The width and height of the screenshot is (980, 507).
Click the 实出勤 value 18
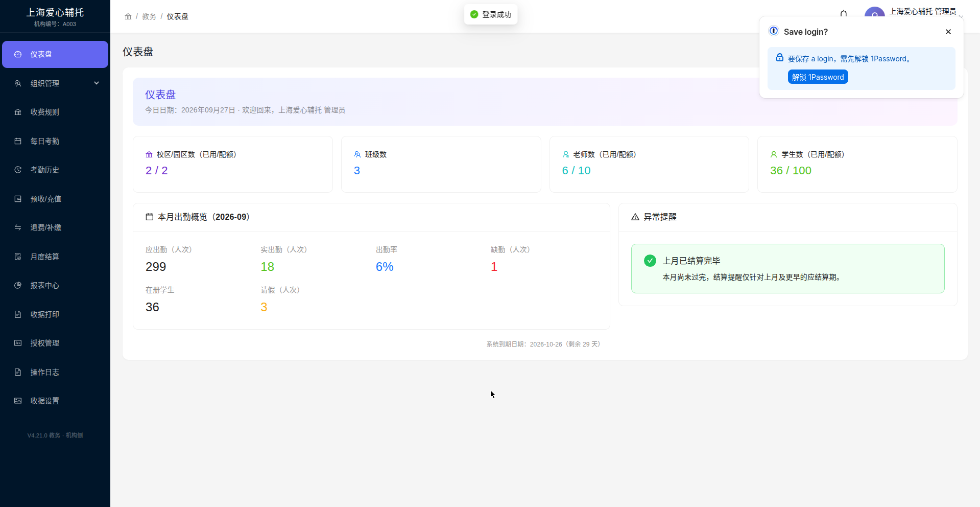point(268,267)
